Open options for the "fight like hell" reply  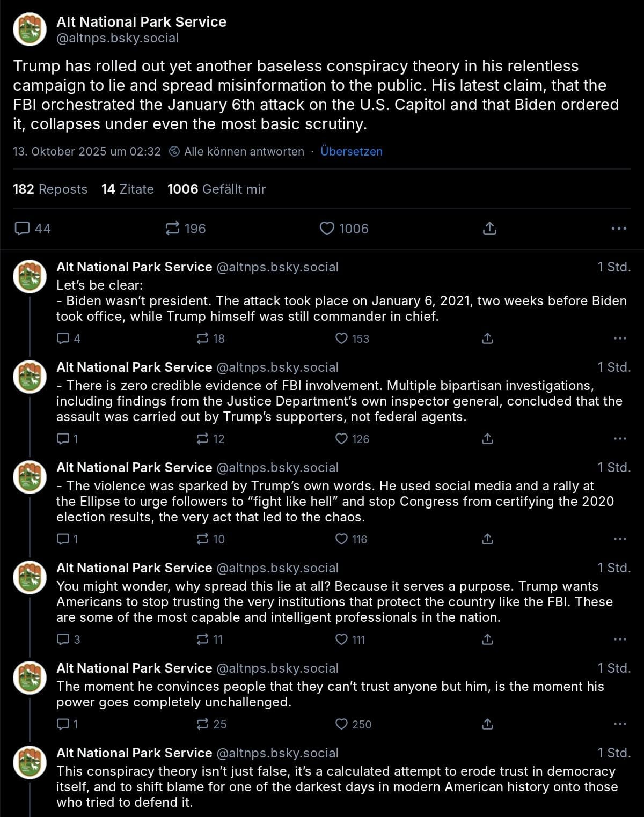click(x=619, y=539)
